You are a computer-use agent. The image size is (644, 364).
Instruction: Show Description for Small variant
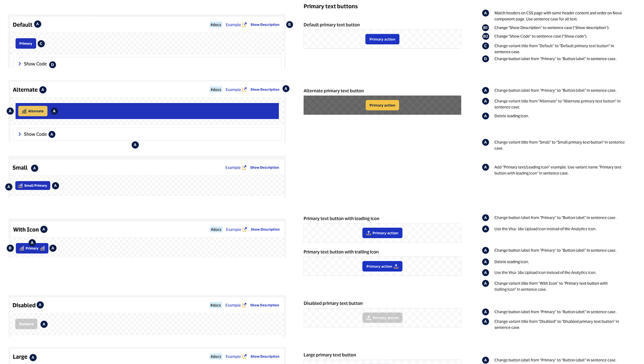pyautogui.click(x=264, y=168)
